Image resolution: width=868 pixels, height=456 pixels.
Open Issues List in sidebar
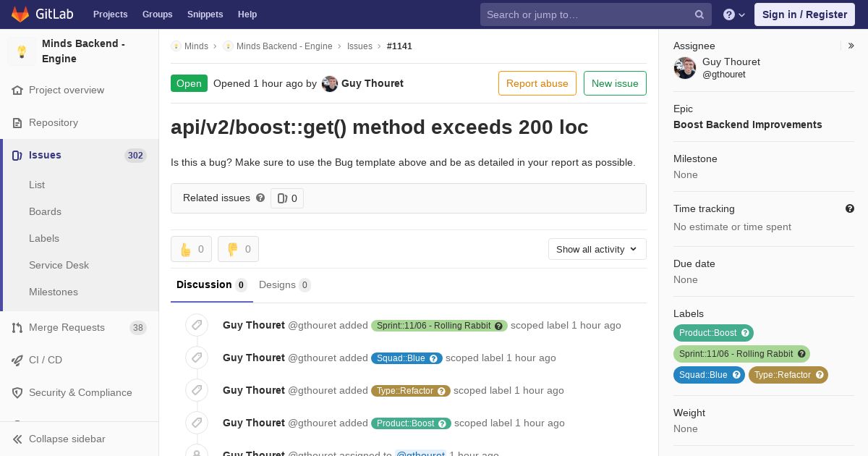37,185
